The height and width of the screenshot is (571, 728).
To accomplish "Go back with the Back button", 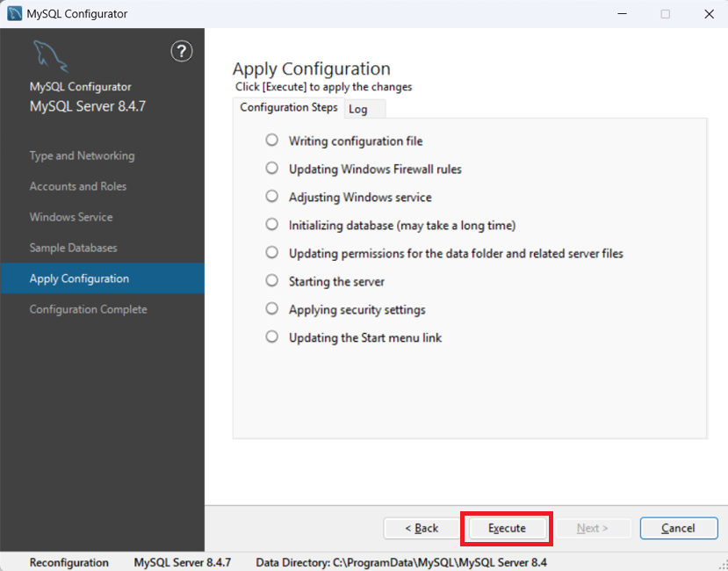I will pyautogui.click(x=422, y=528).
